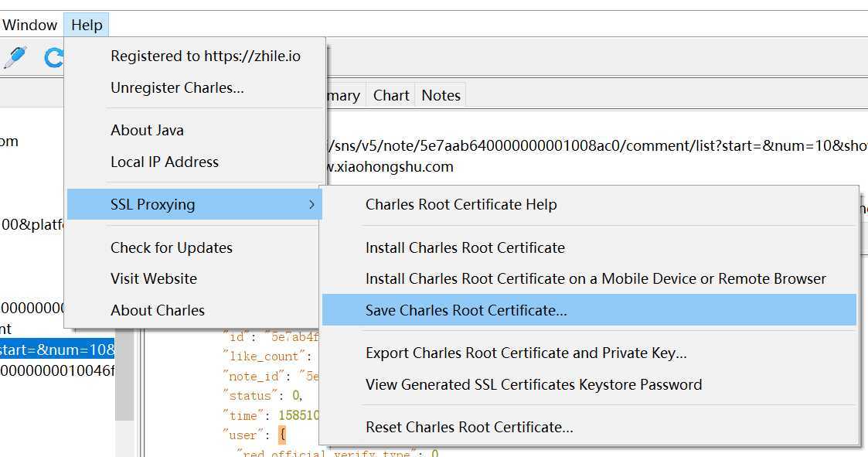Show Local IP Address
The width and height of the screenshot is (868, 457).
(x=165, y=162)
